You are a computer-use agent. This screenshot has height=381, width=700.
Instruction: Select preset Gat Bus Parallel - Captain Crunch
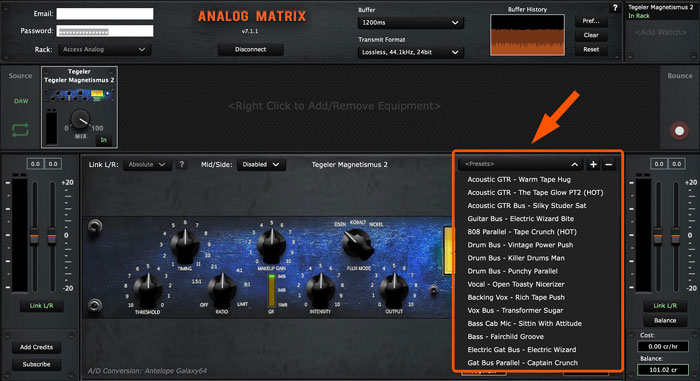[x=522, y=363]
